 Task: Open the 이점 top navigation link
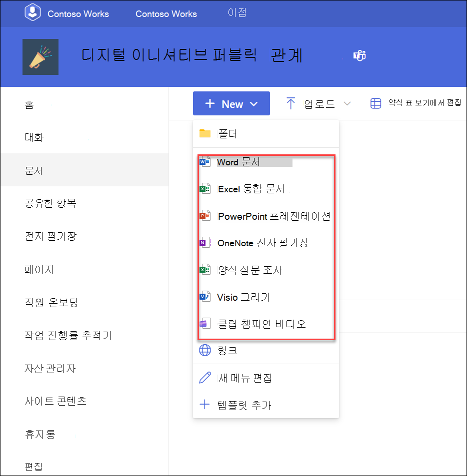[x=237, y=12]
